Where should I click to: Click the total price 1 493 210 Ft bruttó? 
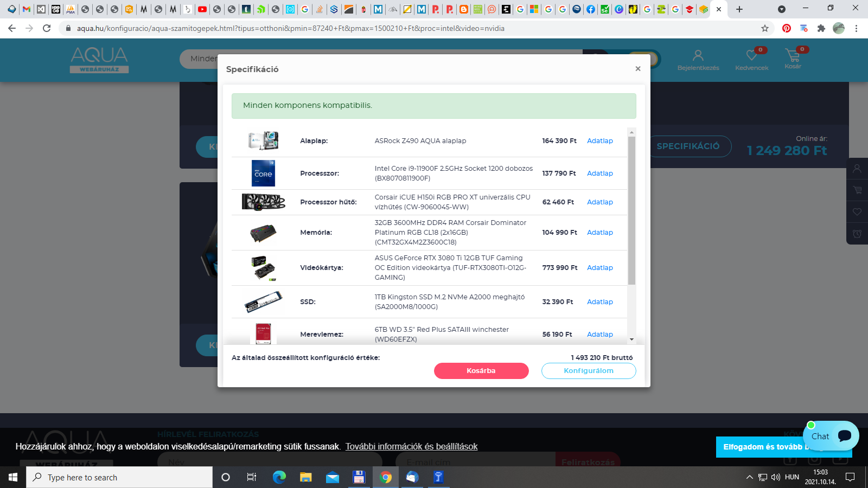[x=602, y=358]
